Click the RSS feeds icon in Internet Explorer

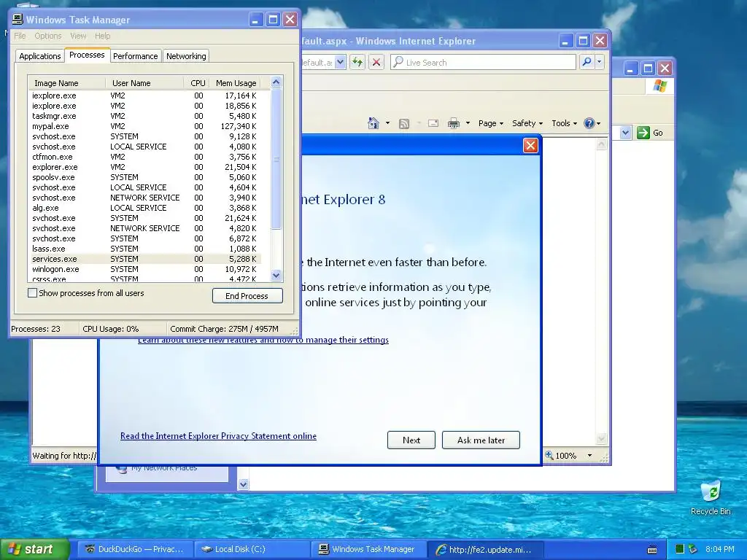point(404,124)
